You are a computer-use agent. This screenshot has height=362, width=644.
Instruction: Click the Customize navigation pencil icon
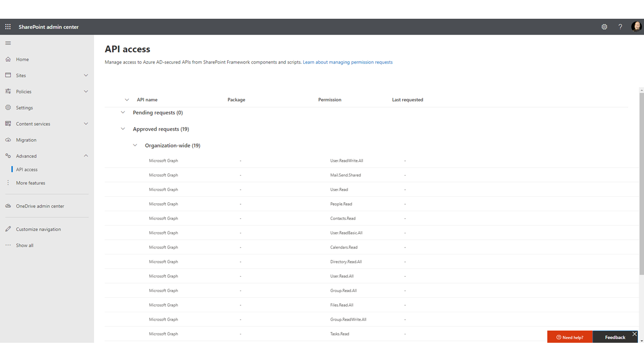click(8, 229)
